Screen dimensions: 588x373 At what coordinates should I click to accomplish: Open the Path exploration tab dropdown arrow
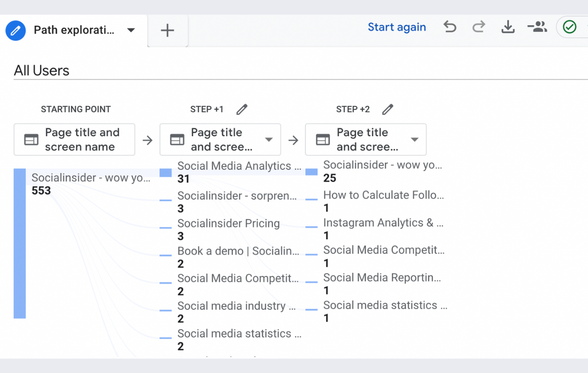coord(131,31)
